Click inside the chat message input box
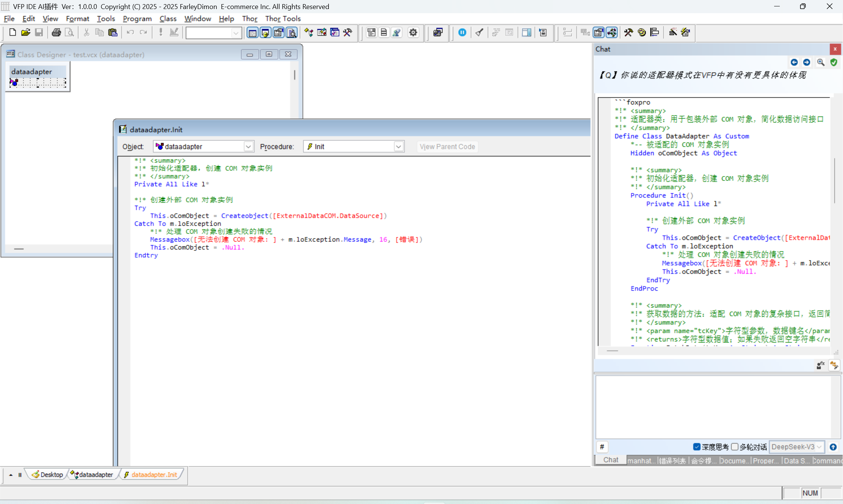 click(712, 407)
